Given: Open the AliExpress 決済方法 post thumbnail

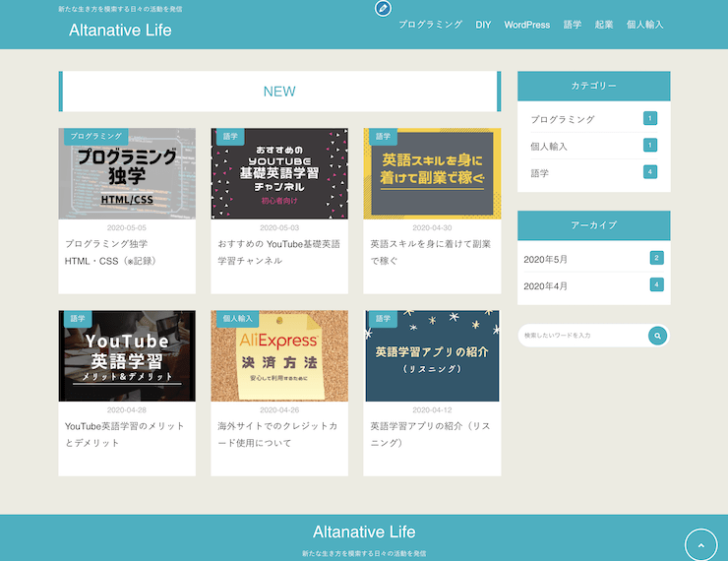Looking at the screenshot, I should click(279, 356).
